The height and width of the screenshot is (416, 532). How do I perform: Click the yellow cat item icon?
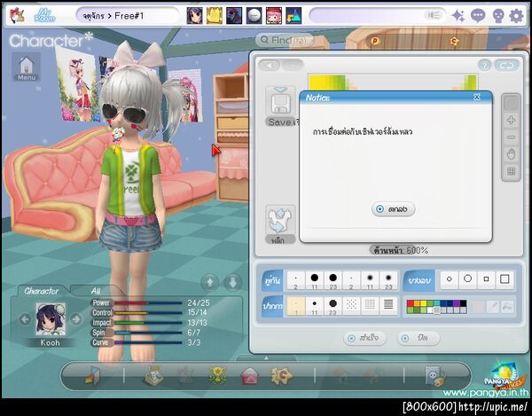(x=215, y=16)
